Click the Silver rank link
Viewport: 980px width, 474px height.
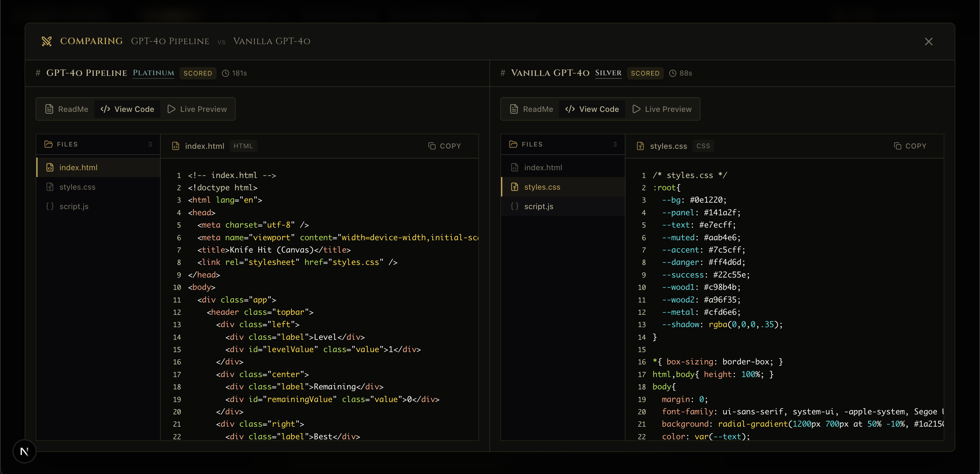pos(608,73)
